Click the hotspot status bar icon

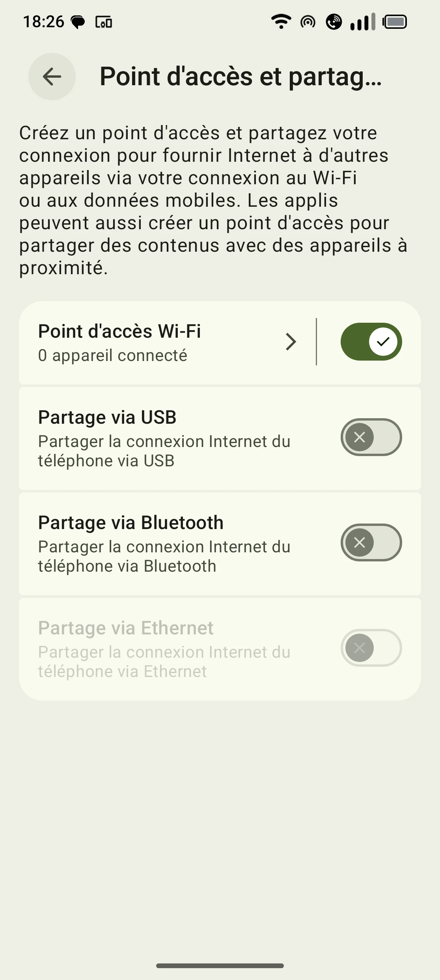(x=308, y=22)
